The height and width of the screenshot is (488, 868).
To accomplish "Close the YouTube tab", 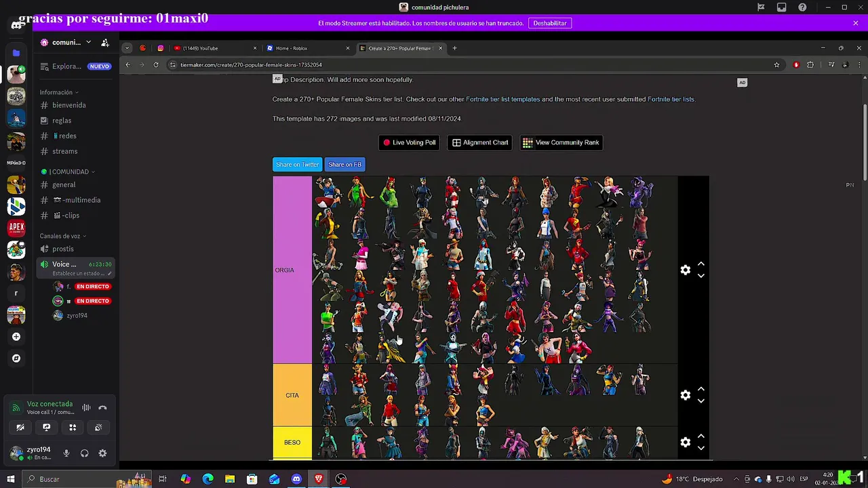I will tap(255, 48).
